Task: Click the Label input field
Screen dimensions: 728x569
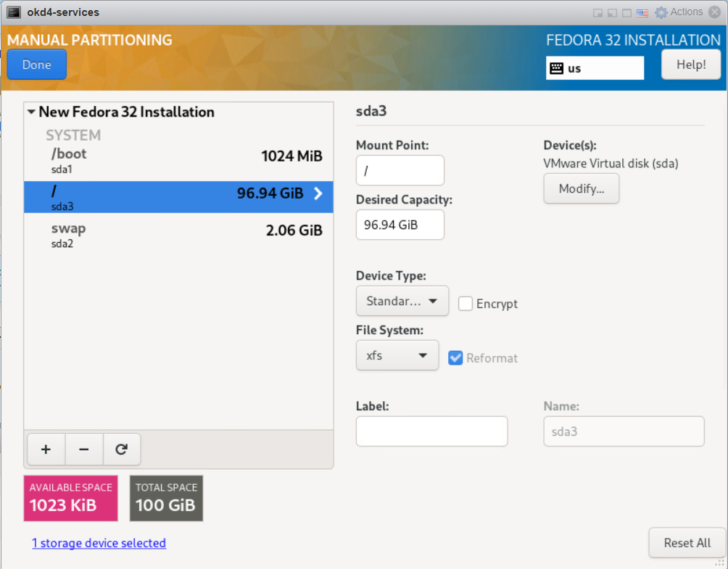Action: point(431,431)
